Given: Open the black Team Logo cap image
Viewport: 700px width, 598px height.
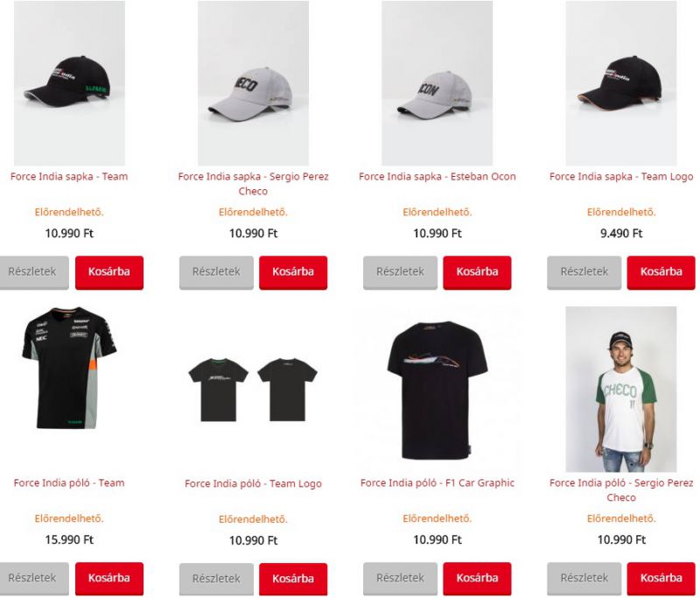Looking at the screenshot, I should (x=621, y=83).
